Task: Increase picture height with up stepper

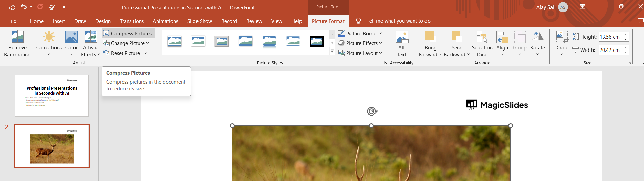Action: pos(625,35)
